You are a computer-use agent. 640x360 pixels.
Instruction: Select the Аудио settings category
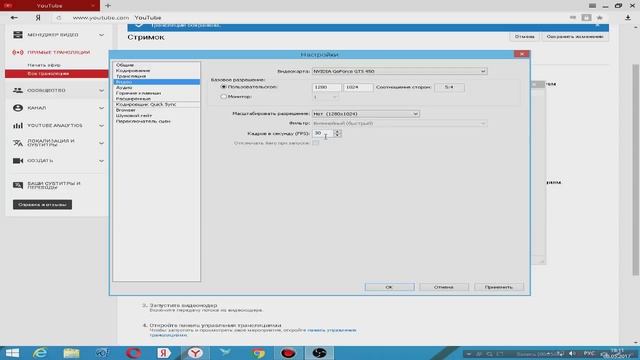point(124,87)
